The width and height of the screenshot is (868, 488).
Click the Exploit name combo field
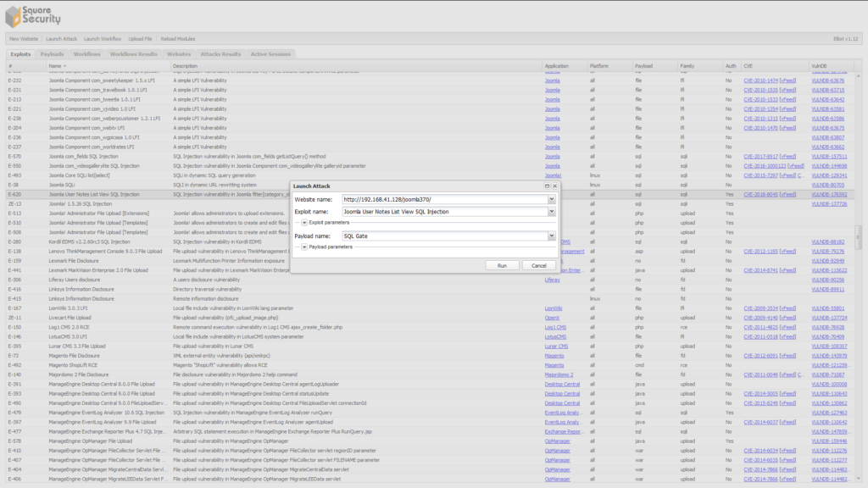tap(444, 211)
